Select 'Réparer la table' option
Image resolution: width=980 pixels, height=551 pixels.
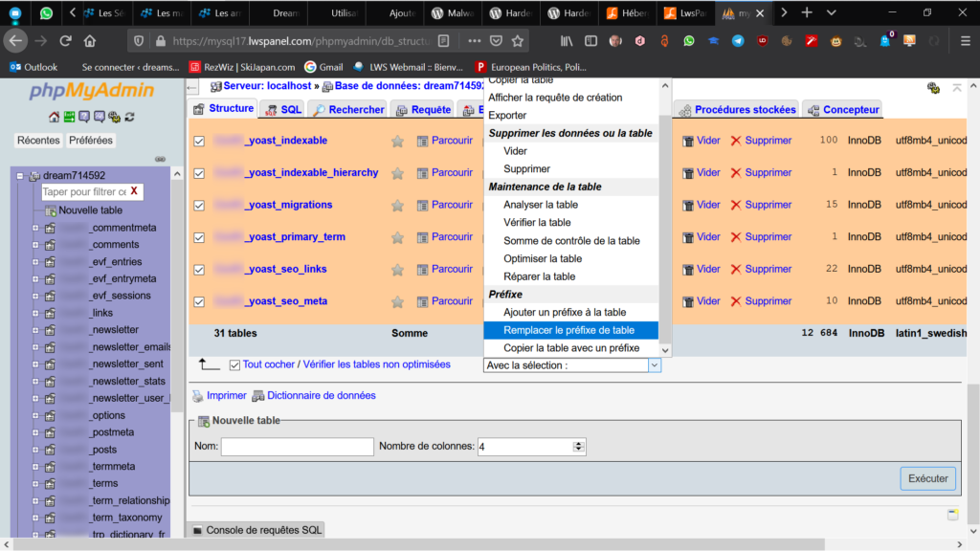570,276
